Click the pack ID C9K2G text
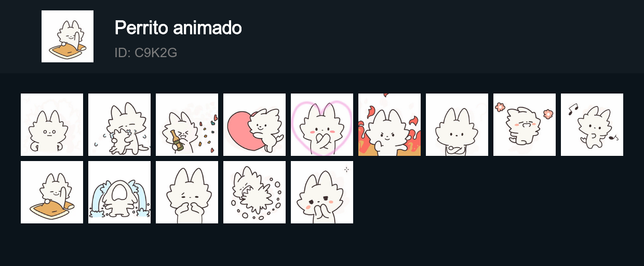This screenshot has width=644, height=266. pyautogui.click(x=146, y=52)
